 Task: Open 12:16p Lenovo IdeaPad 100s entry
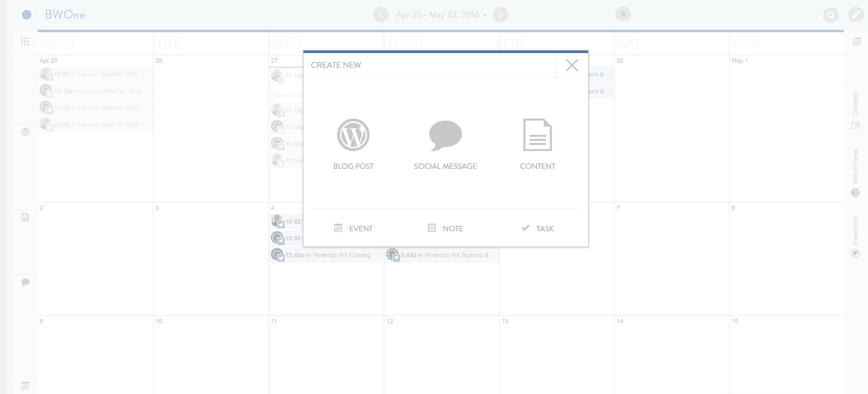[x=95, y=91]
